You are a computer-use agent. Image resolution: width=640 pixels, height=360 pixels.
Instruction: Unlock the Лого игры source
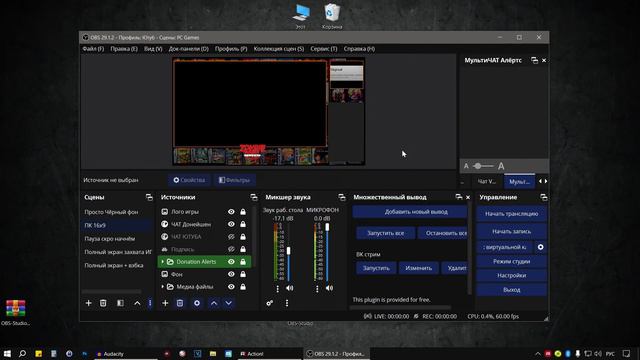[243, 212]
